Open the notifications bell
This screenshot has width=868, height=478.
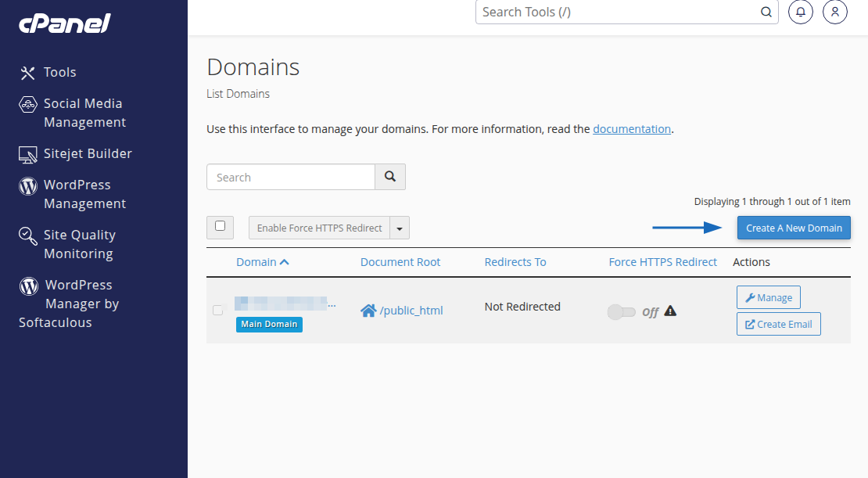[800, 12]
